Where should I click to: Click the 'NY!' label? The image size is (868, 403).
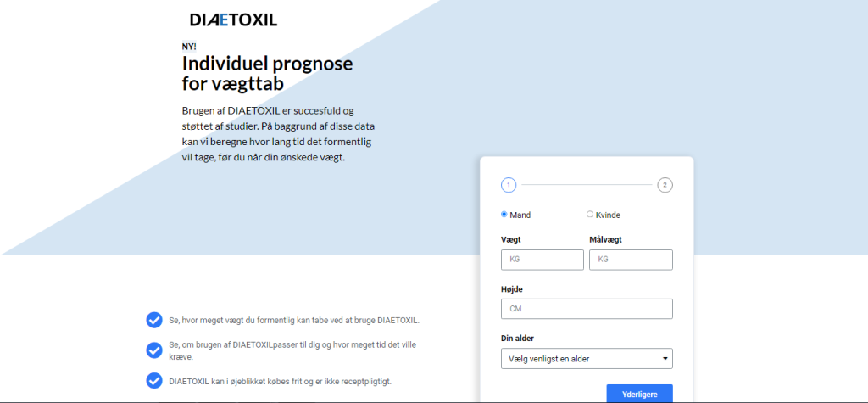click(189, 47)
